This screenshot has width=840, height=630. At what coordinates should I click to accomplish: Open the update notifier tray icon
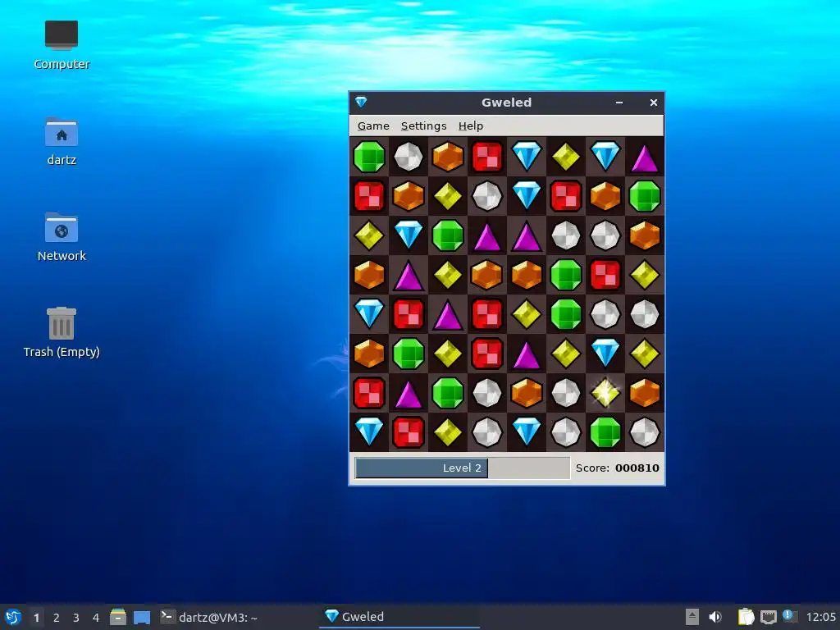pos(790,616)
